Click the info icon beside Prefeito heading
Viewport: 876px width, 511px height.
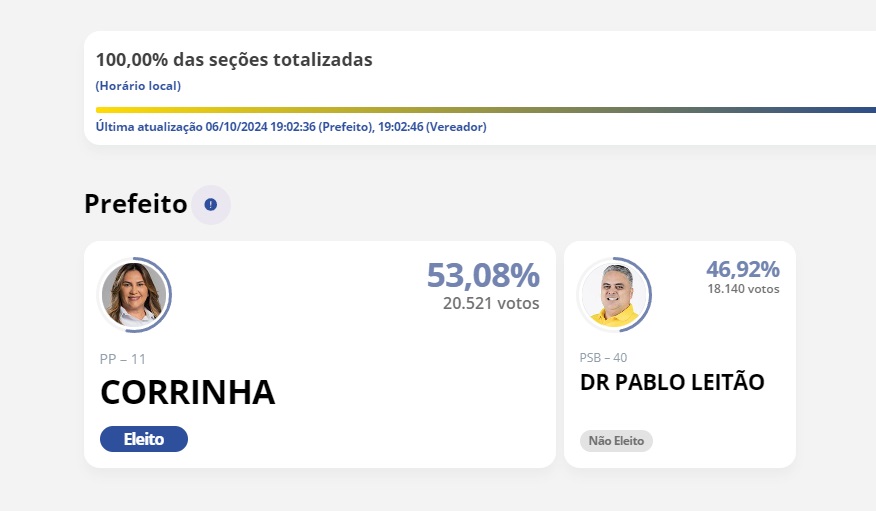[211, 205]
